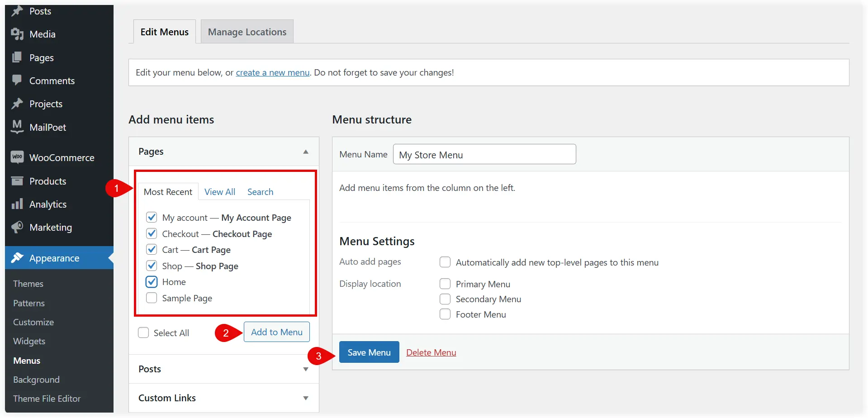
Task: Click the Pages panel heading text
Action: point(151,152)
